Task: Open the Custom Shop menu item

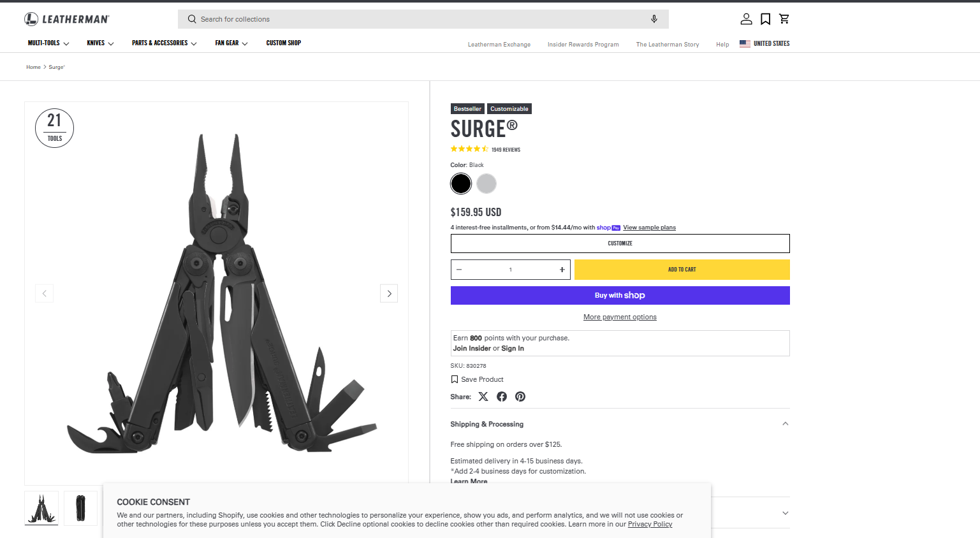Action: [x=284, y=43]
